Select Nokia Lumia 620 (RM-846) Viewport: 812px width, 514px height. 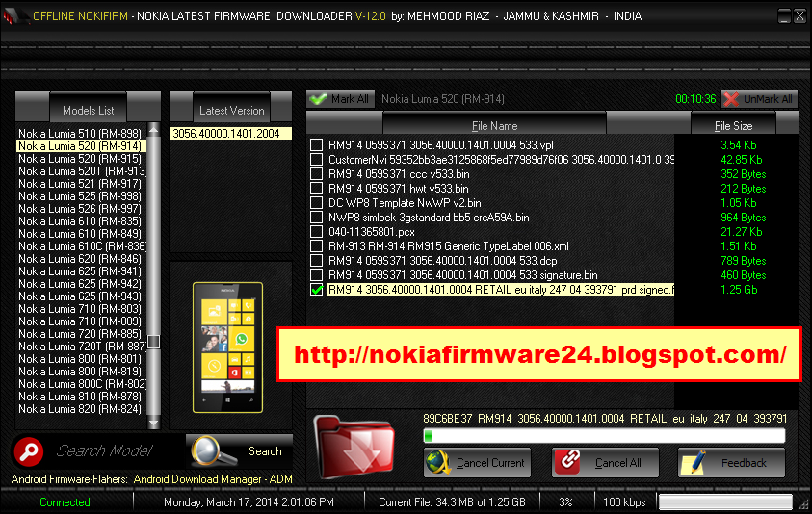click(x=80, y=259)
